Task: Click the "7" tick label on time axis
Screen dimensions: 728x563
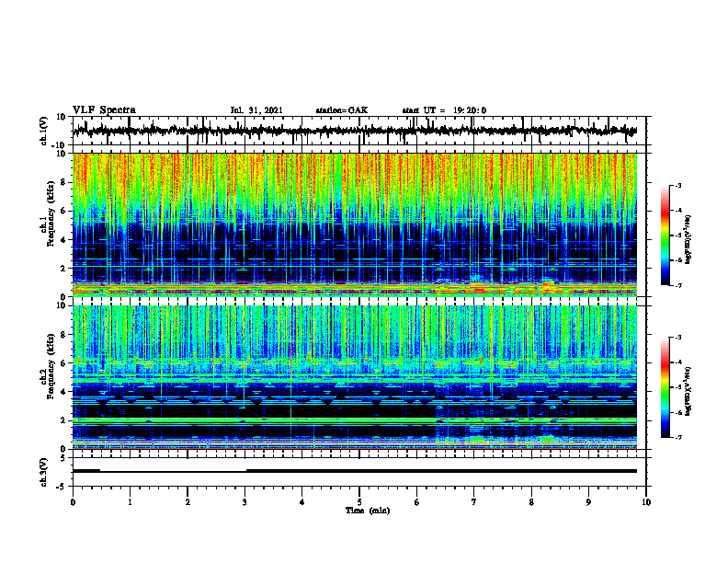Action: point(474,502)
